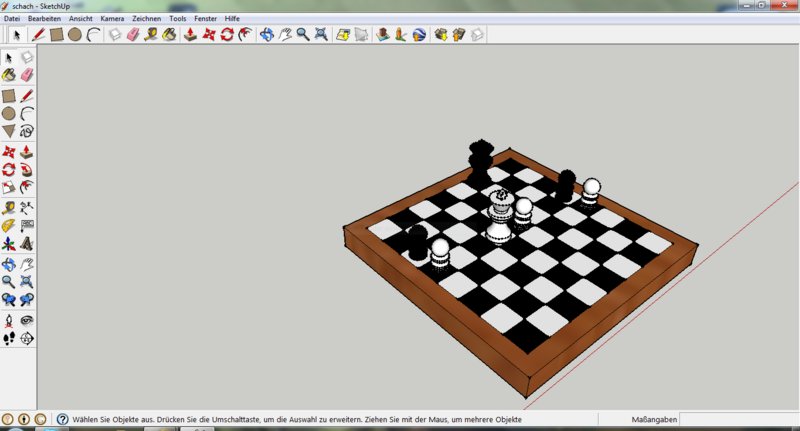Select the Orbit tool in top toolbar
Image resolution: width=800 pixels, height=431 pixels.
266,35
